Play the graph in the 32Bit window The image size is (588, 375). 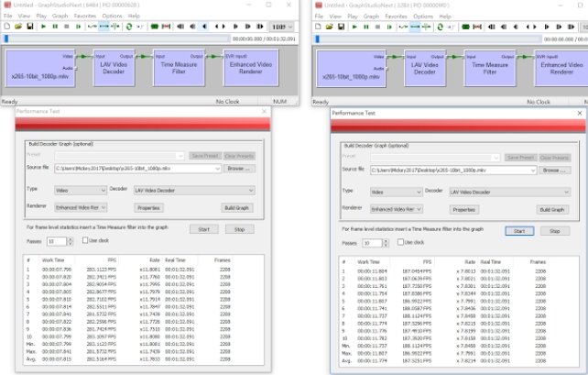pos(354,27)
